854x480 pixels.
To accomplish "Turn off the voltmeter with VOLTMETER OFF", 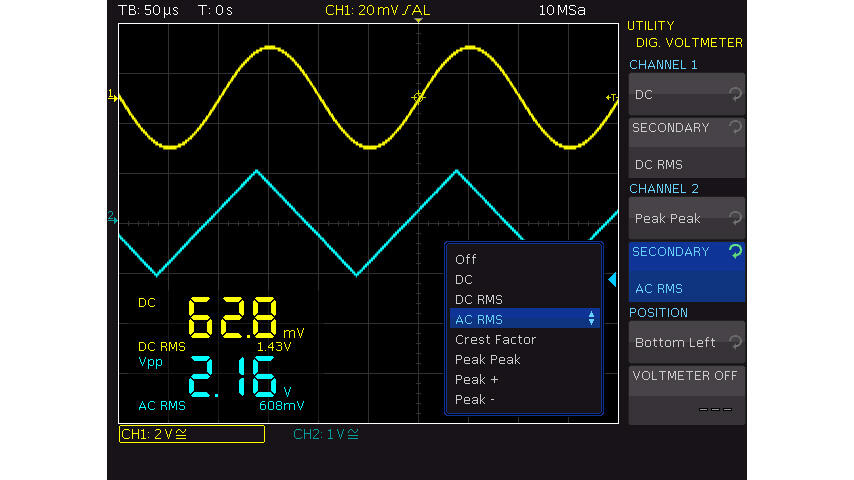I will [686, 394].
